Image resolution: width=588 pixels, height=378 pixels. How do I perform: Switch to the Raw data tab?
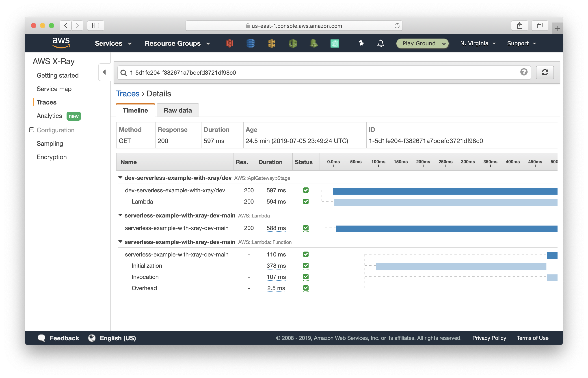[x=178, y=111]
